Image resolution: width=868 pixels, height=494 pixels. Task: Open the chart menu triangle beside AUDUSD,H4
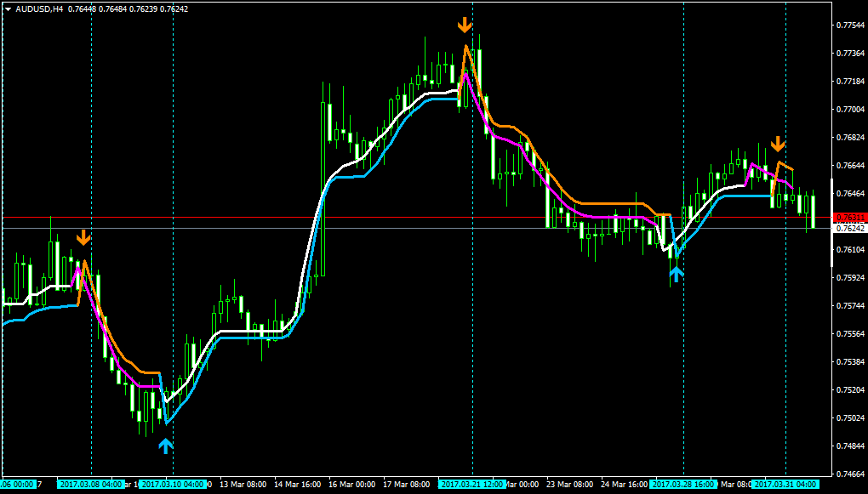pos(9,9)
